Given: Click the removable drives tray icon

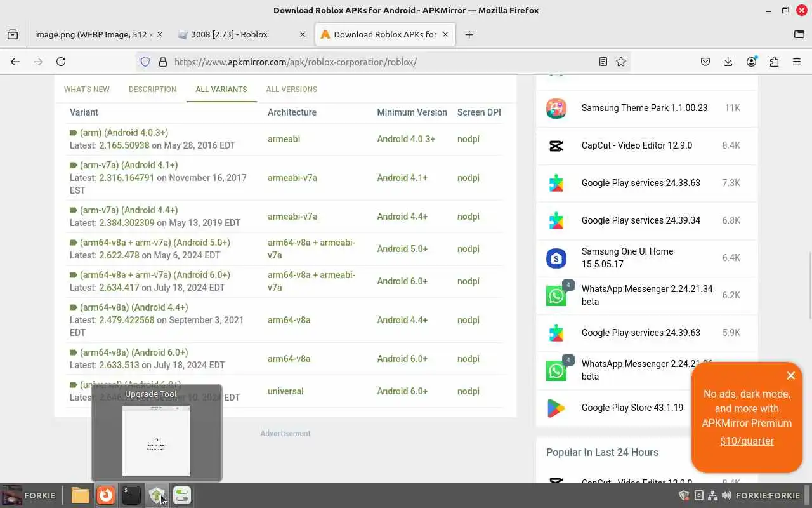Looking at the screenshot, I should (698, 495).
